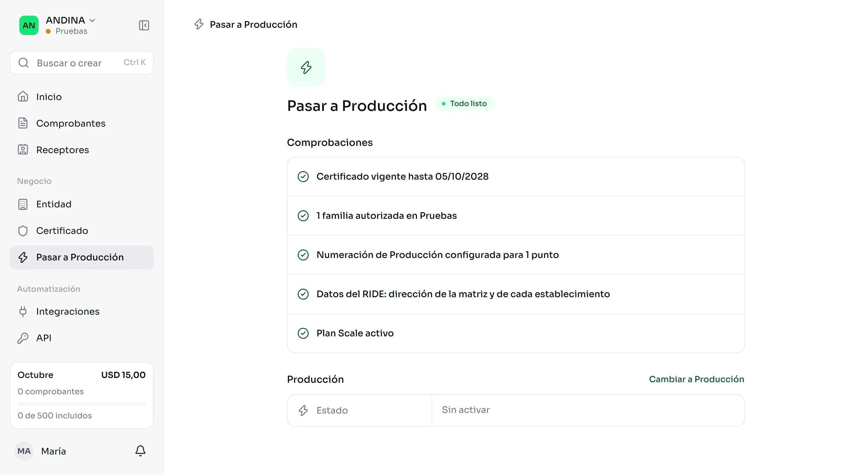Click the Integraciones plug icon
Image resolution: width=868 pixels, height=475 pixels.
23,311
